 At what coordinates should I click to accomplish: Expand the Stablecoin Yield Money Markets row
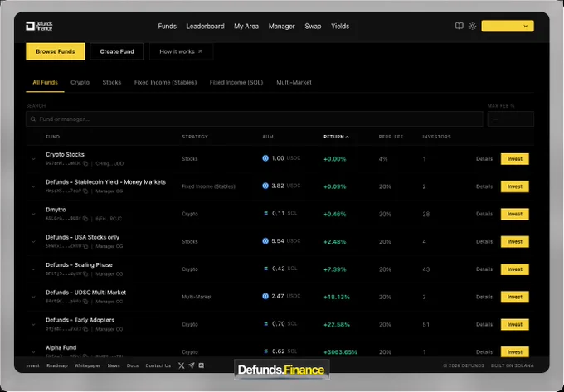coord(33,186)
